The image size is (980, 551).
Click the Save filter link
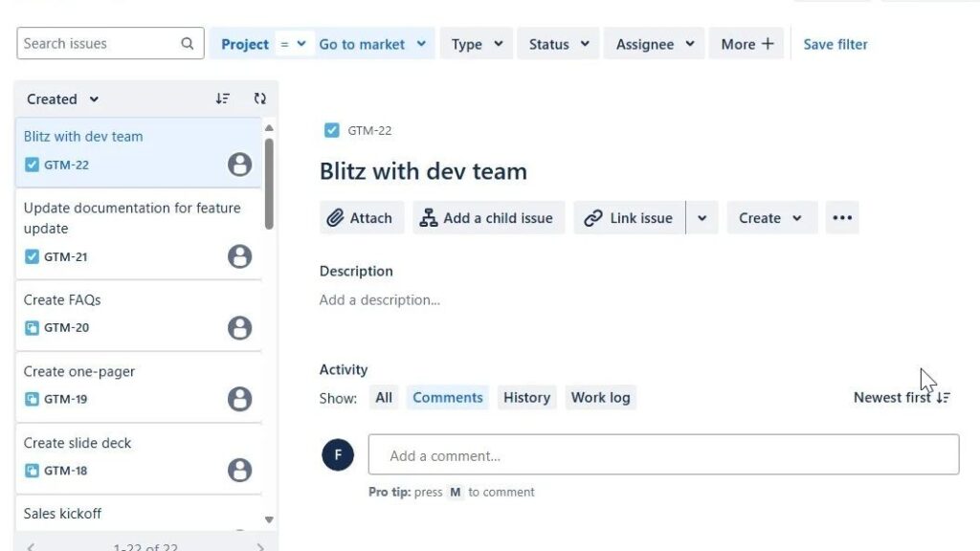tap(835, 44)
